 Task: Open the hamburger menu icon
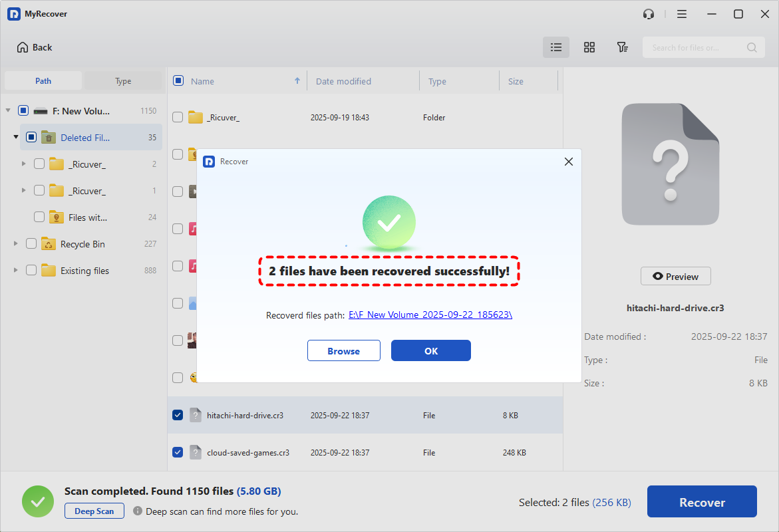682,14
